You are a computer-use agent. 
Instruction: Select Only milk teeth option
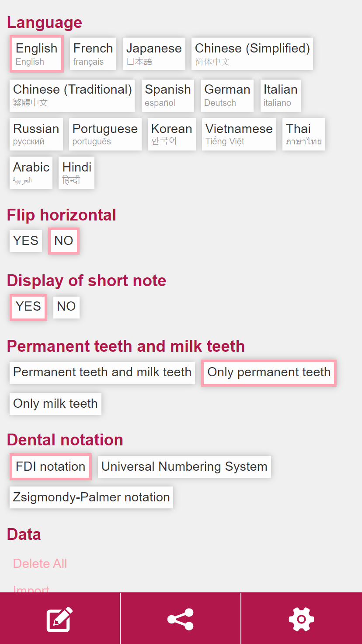56,403
